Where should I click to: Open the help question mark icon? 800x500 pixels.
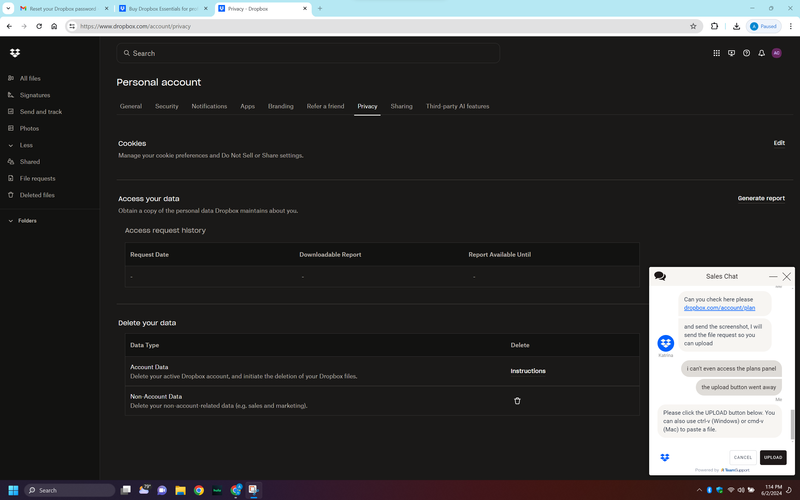[x=746, y=53]
